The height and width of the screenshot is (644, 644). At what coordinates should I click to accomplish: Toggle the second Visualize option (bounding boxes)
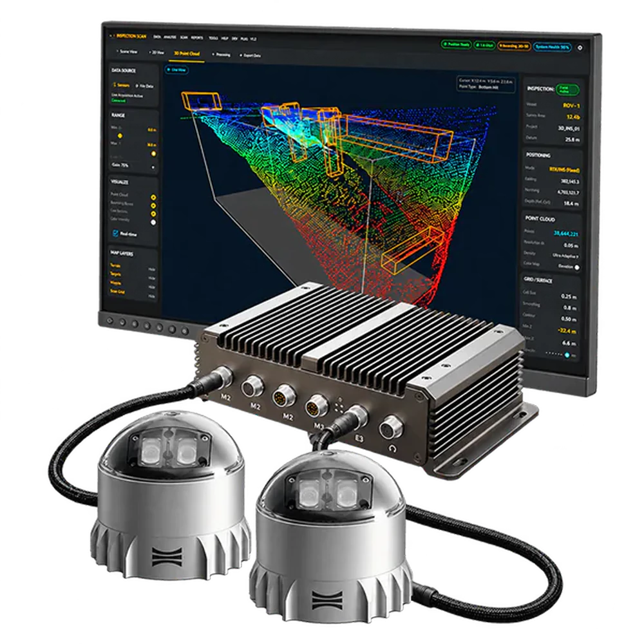[153, 205]
